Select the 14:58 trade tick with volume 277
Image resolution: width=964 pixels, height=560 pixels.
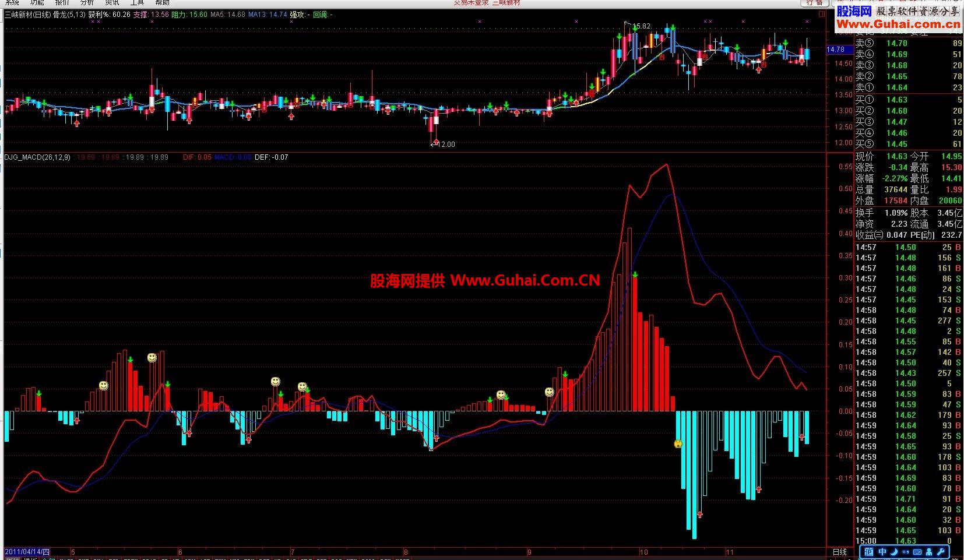909,320
